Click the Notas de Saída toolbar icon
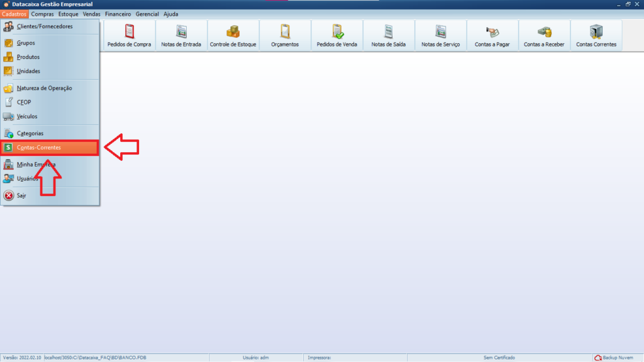The height and width of the screenshot is (362, 644). (389, 36)
